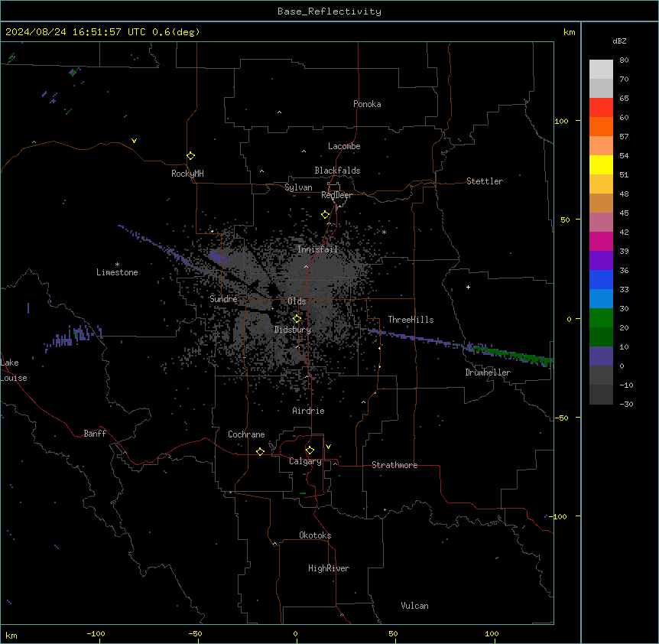Click the white asterisk above Limestone label

click(117, 265)
